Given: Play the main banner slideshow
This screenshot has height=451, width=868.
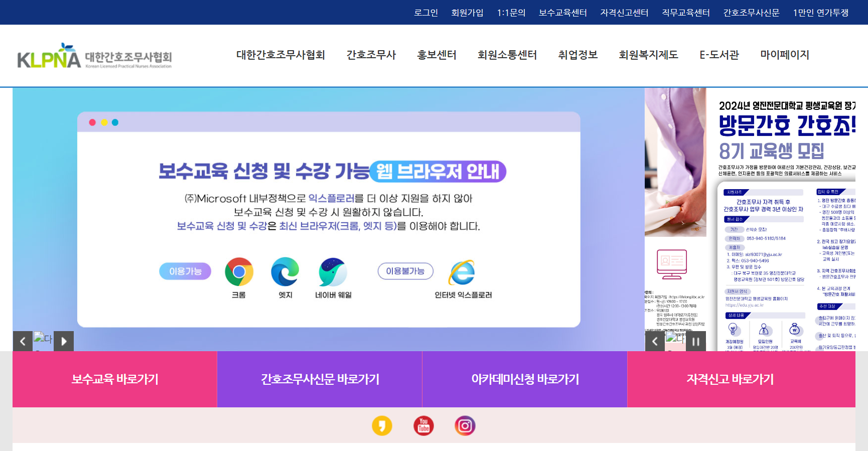Looking at the screenshot, I should pos(64,341).
